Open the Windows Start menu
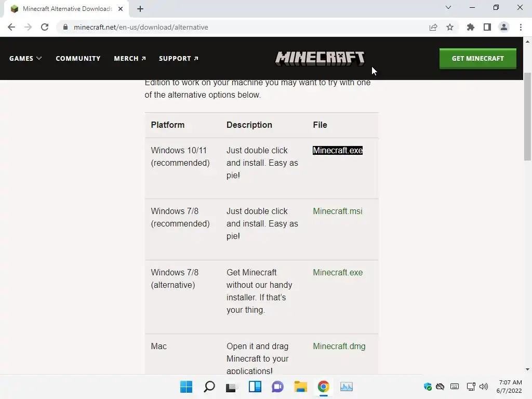The width and height of the screenshot is (532, 399). (187, 387)
